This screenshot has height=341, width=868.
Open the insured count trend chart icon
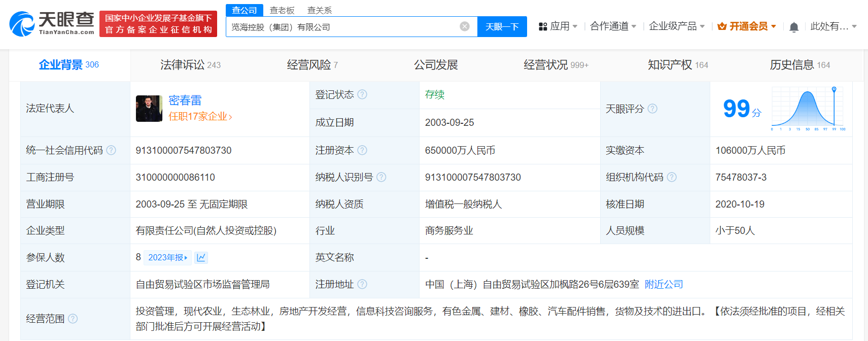coord(201,258)
